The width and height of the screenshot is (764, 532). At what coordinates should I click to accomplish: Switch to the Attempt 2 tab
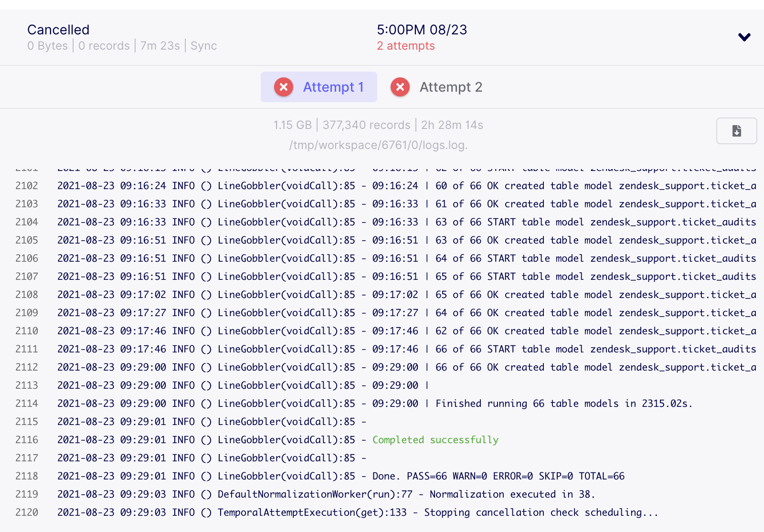(x=450, y=87)
